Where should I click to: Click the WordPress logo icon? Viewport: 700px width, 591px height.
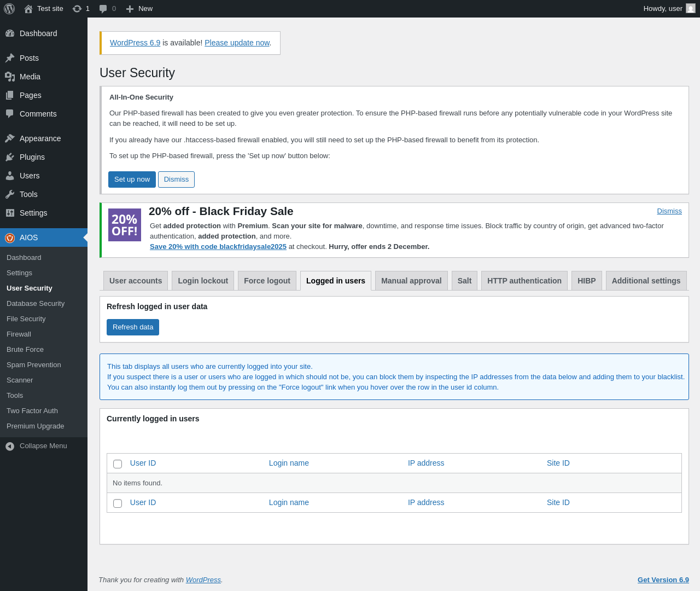pyautogui.click(x=9, y=9)
